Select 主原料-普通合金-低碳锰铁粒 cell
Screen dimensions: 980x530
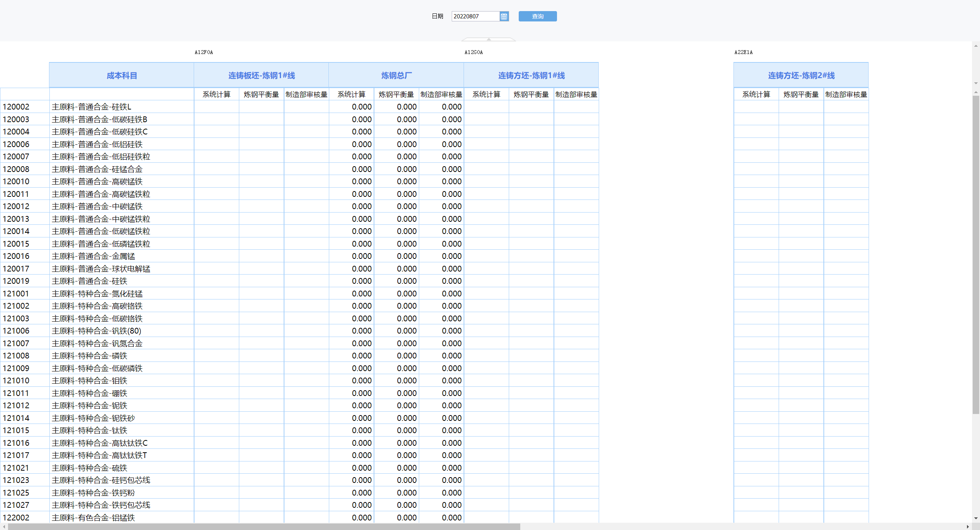[x=122, y=231]
